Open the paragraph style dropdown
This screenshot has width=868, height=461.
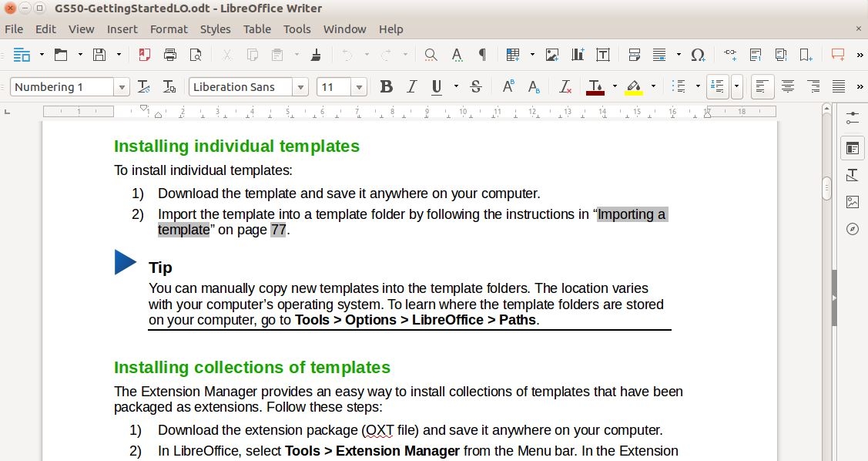[121, 86]
